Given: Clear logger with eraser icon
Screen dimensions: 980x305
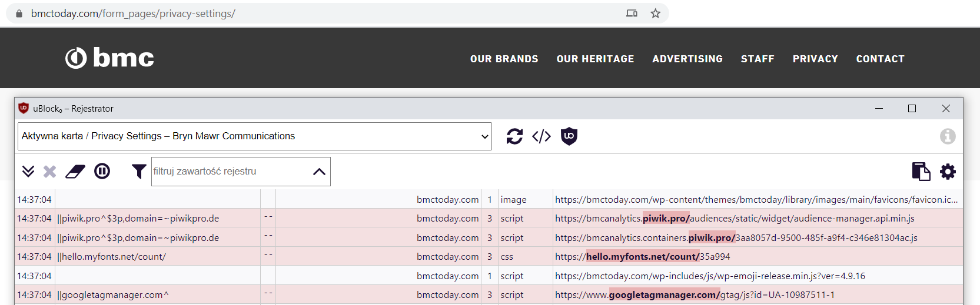Looking at the screenshot, I should [75, 172].
